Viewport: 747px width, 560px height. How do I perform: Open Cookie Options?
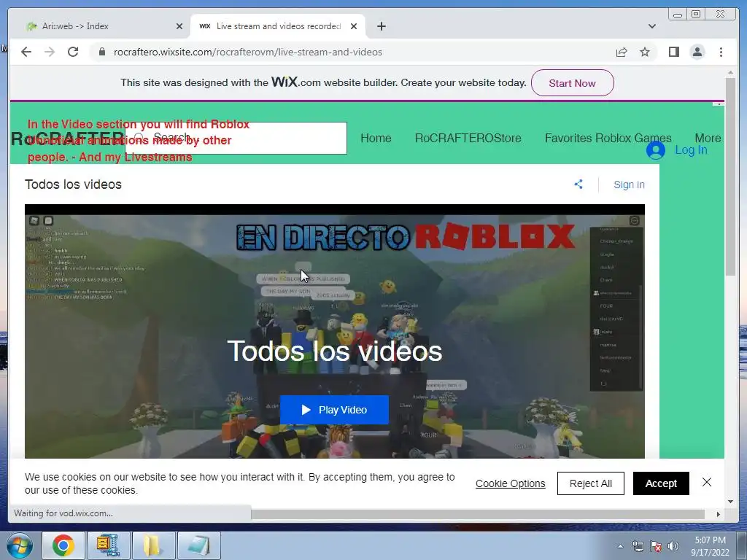tap(510, 483)
